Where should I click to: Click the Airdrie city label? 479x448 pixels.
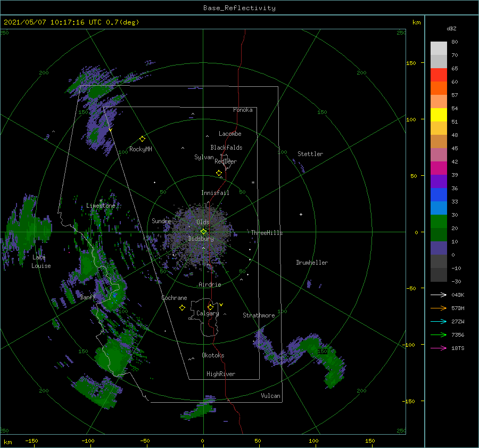coord(210,284)
